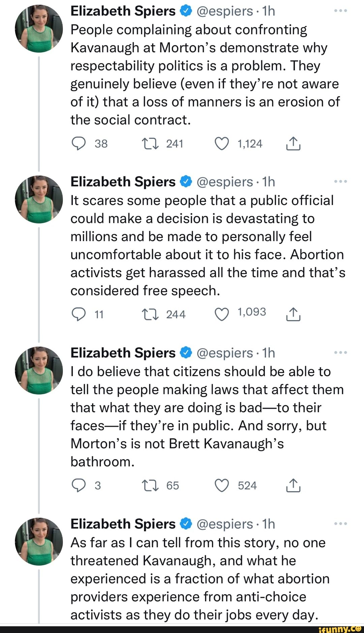Share the first tweet about Morton's
Viewport: 364px width, 633px height.
[x=293, y=144]
